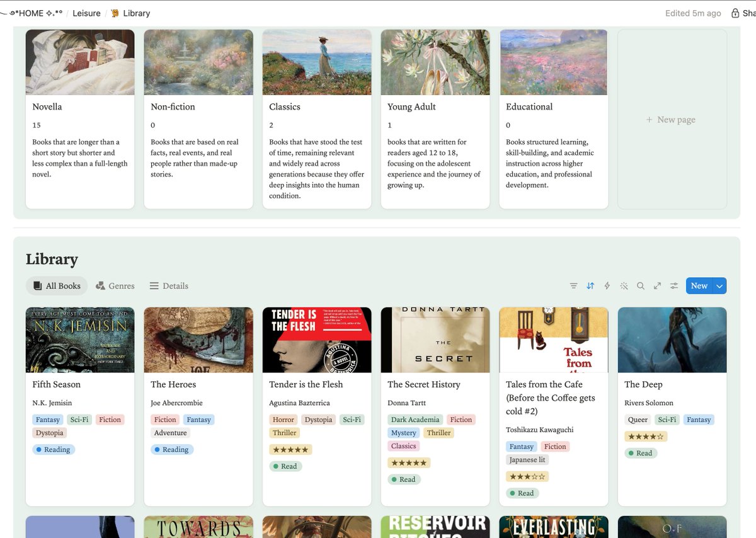Screen dimensions: 756x538
Task: Open The Heroes book cover
Action: [x=198, y=340]
